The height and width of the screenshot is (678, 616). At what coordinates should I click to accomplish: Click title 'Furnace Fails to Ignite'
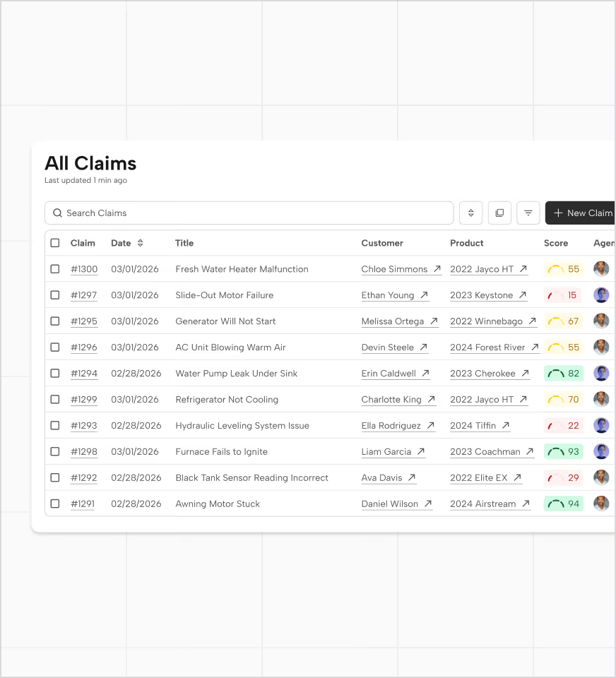(x=222, y=451)
